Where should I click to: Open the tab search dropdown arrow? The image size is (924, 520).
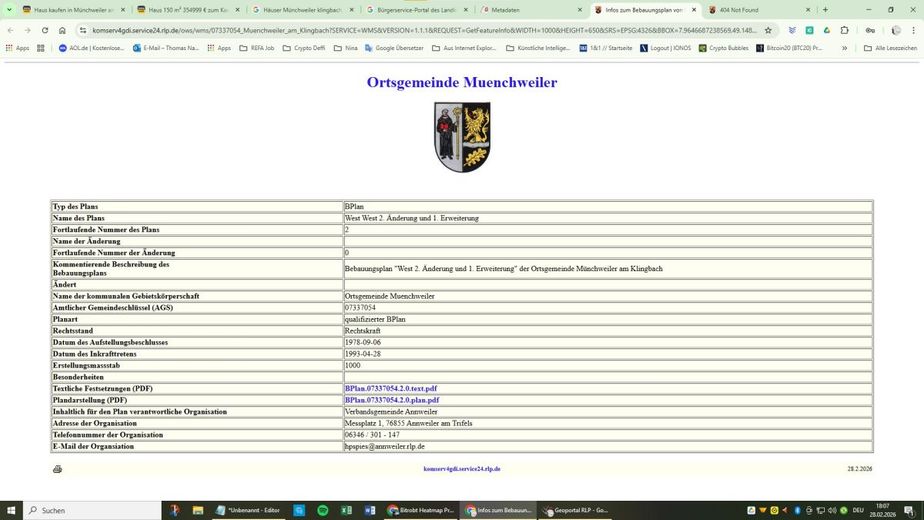point(9,9)
